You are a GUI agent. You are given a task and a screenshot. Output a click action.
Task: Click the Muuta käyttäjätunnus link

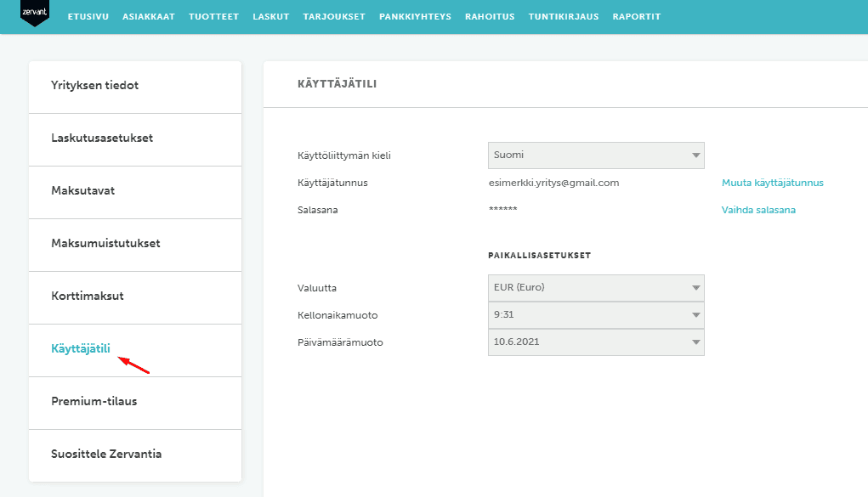[x=772, y=183]
